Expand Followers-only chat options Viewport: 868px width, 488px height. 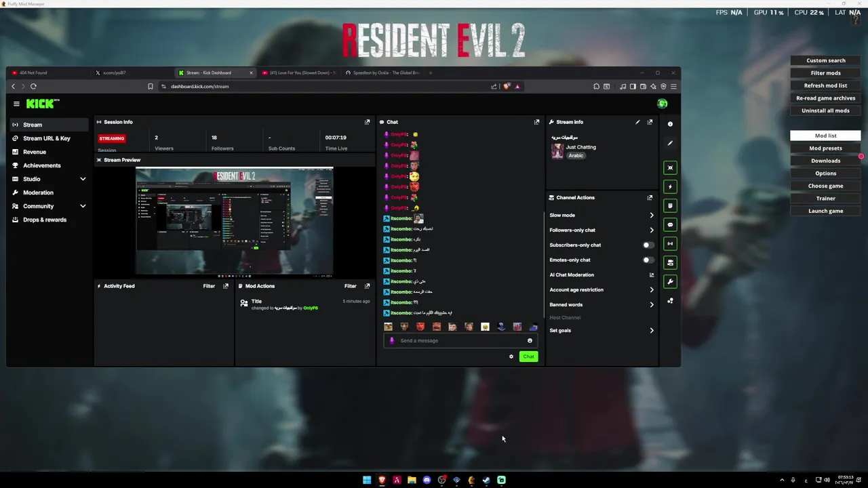(x=652, y=230)
